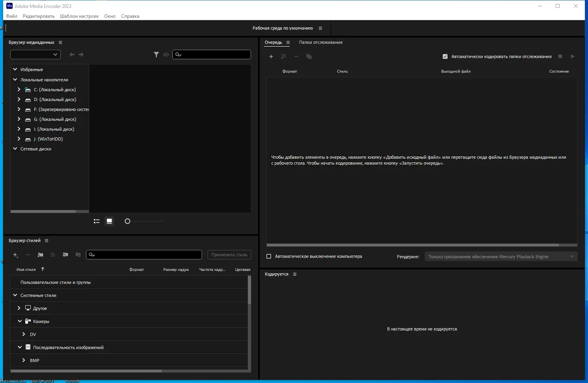Open the Media Browser panel menu
The height and width of the screenshot is (383, 588).
tap(60, 42)
